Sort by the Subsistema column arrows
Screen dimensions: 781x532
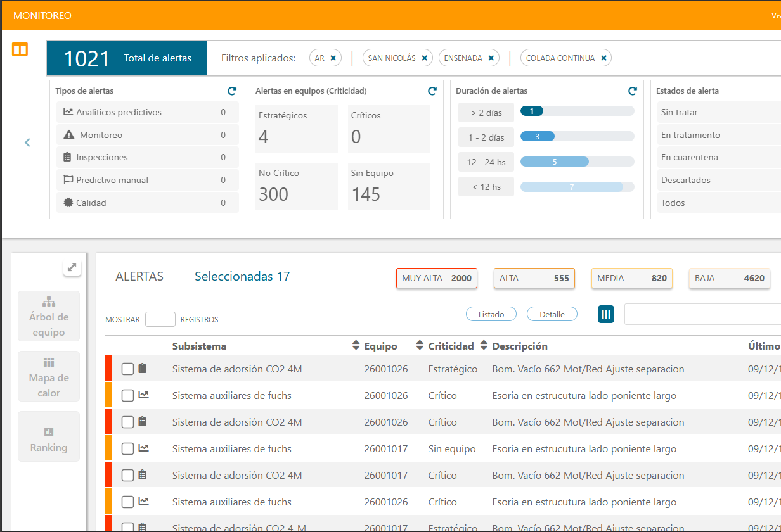[356, 346]
